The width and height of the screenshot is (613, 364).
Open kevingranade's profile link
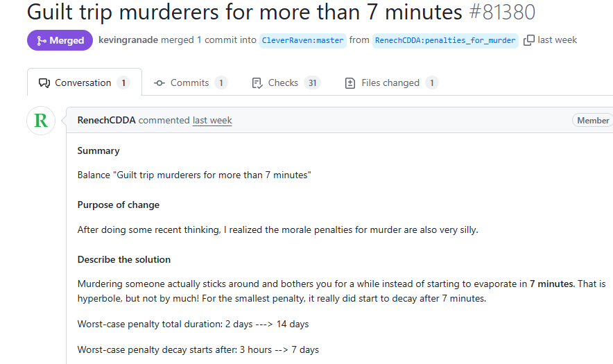(x=128, y=40)
